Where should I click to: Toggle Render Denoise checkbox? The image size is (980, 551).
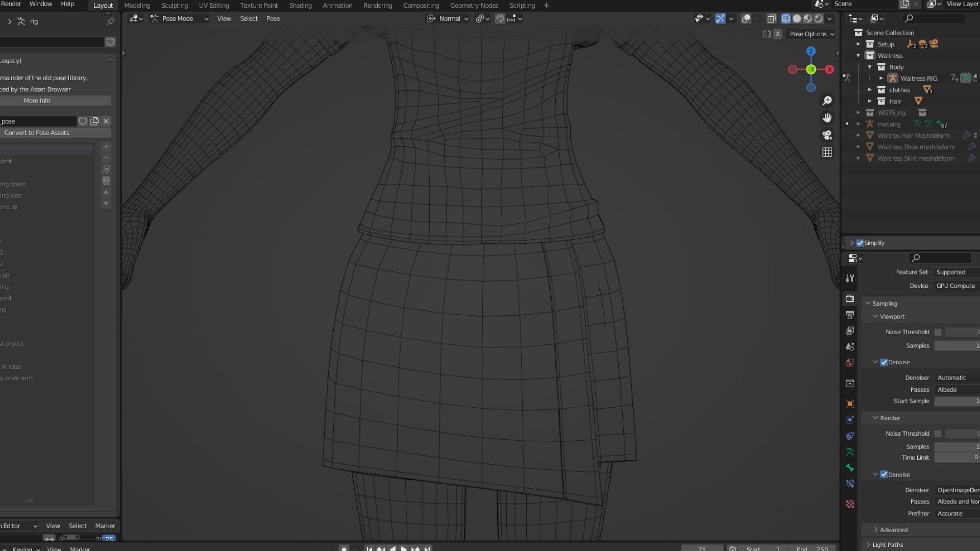(884, 474)
